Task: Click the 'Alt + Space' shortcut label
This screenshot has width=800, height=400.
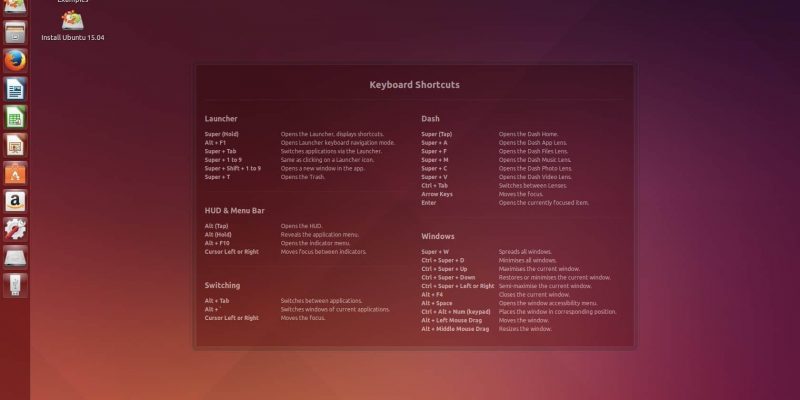Action: [437, 303]
